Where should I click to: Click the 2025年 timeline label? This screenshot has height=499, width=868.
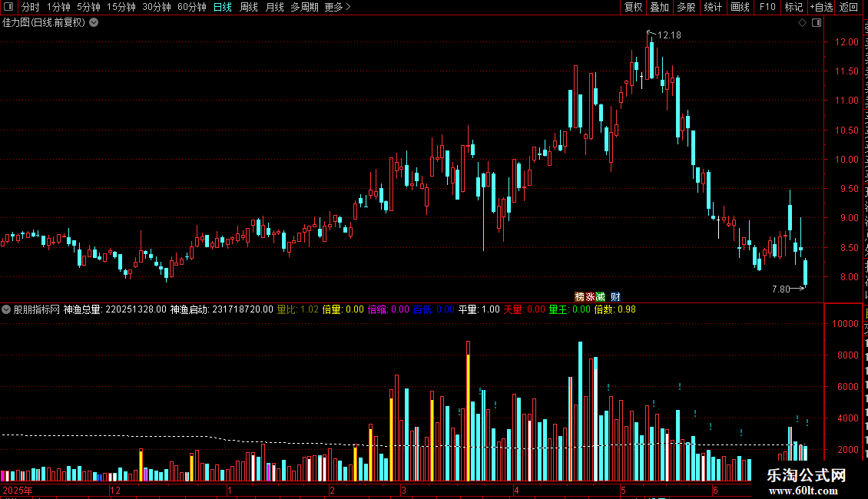click(17, 491)
